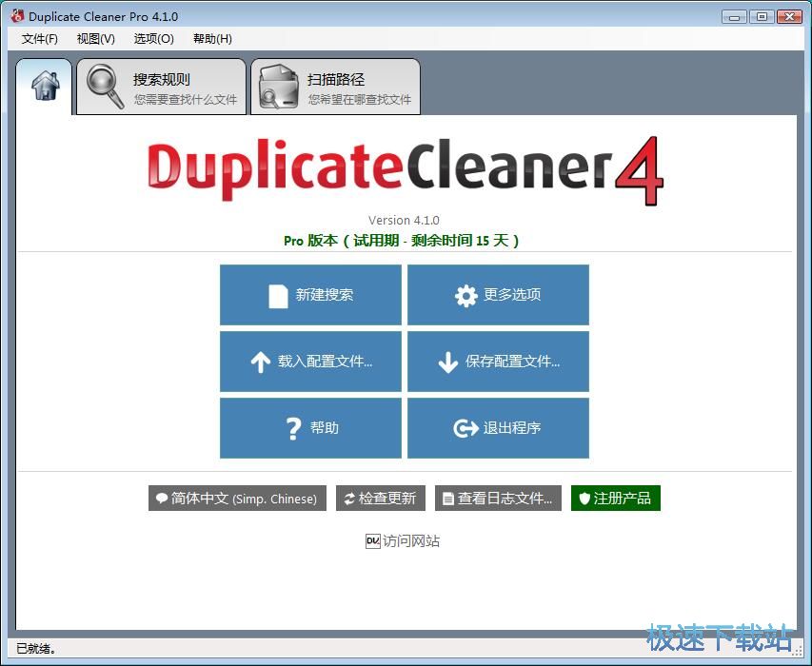Click 保存配置文件... tile
This screenshot has width=812, height=666.
pos(498,362)
